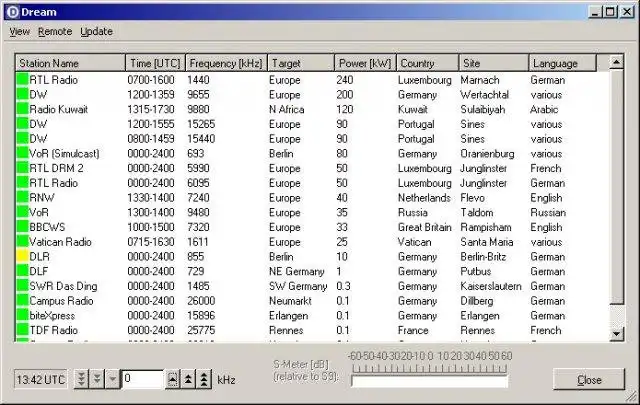Screen dimensions: 640x405
Task: Sort by the Site column header
Action: pyautogui.click(x=494, y=63)
